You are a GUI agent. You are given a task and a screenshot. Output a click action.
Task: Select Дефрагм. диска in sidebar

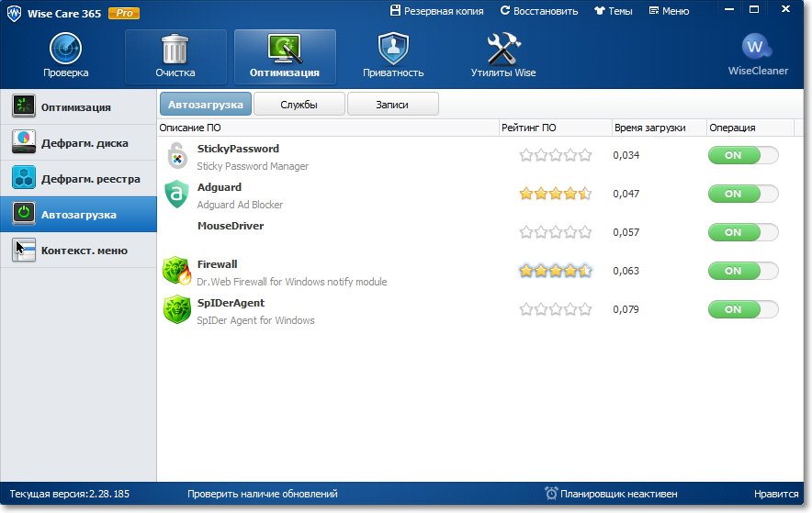[x=78, y=143]
